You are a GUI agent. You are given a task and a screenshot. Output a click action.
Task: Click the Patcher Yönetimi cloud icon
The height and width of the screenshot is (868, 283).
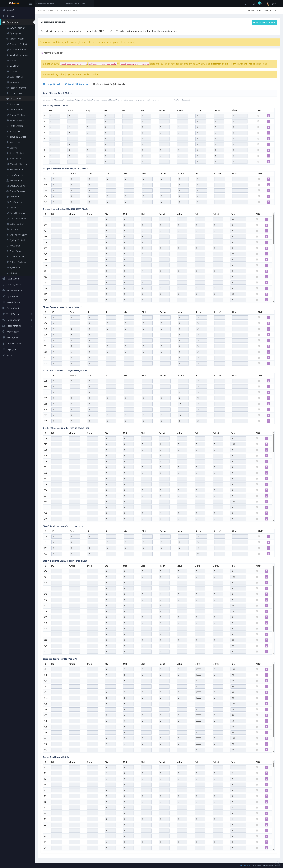4,291
